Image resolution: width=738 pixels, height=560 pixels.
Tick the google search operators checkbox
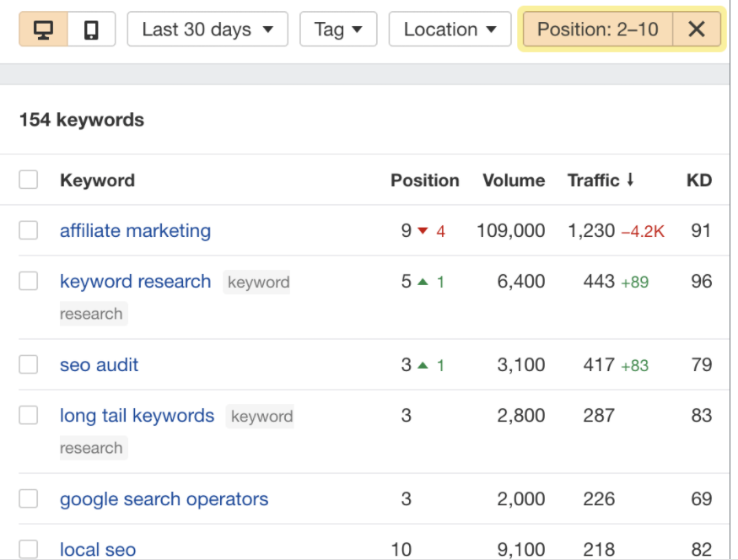coord(29,498)
